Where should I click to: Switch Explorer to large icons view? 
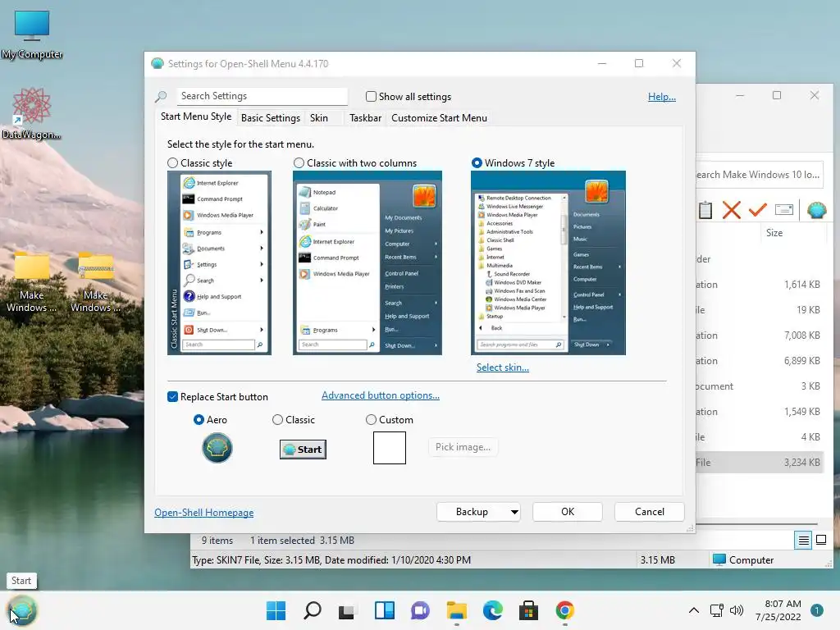[x=820, y=540]
